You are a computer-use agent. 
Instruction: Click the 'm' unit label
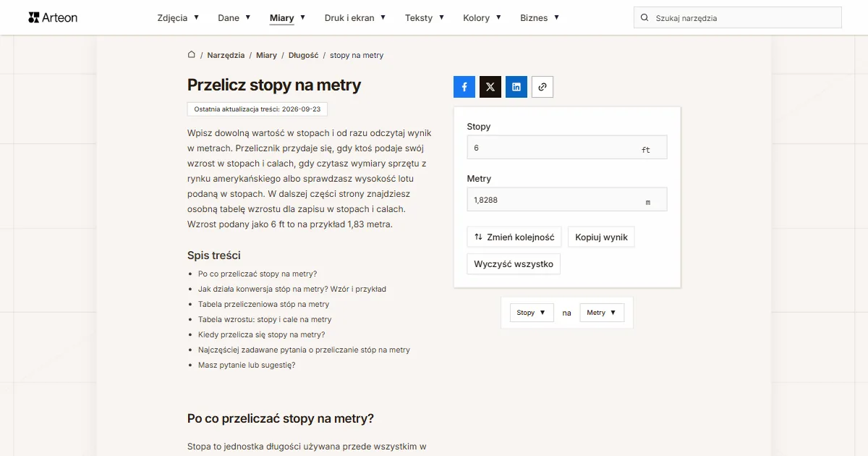click(x=648, y=203)
